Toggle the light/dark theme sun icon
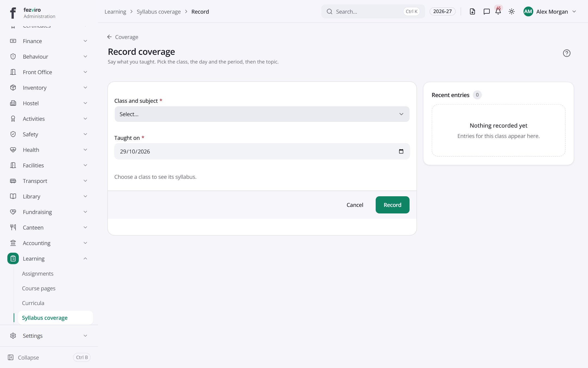The height and width of the screenshot is (368, 588). pyautogui.click(x=512, y=11)
